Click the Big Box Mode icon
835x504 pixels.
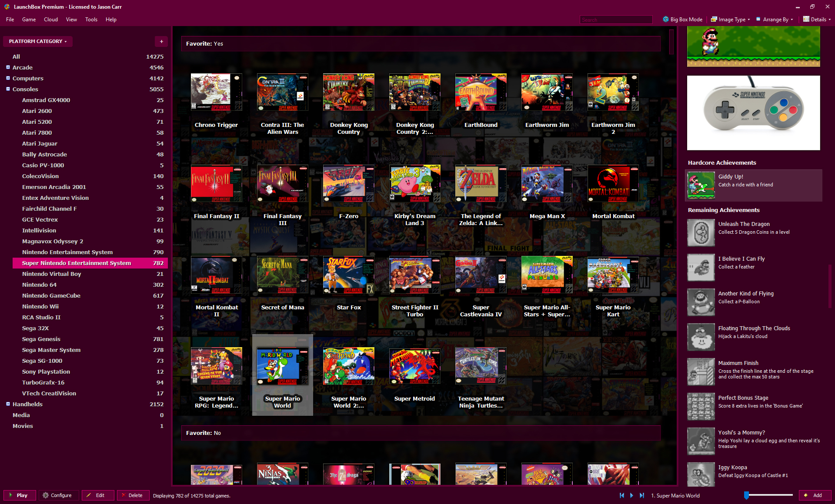(x=665, y=19)
